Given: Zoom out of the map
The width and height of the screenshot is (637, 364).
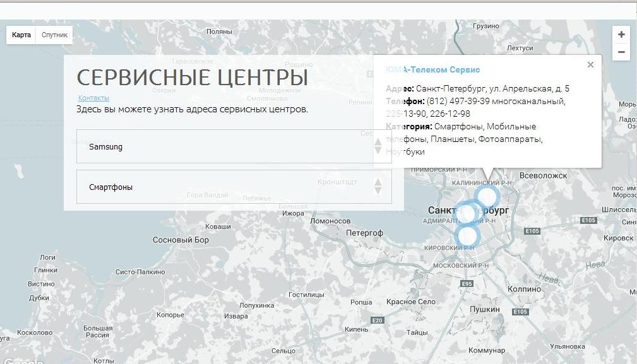Looking at the screenshot, I should [621, 52].
